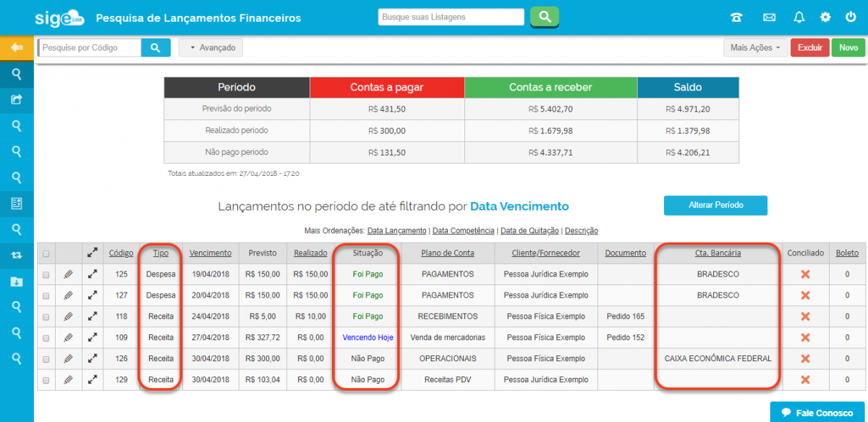
Task: Order by Data de Quitação link
Action: (x=529, y=231)
